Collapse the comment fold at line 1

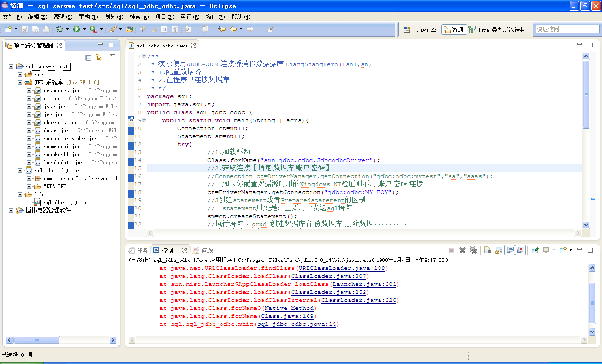click(x=143, y=56)
